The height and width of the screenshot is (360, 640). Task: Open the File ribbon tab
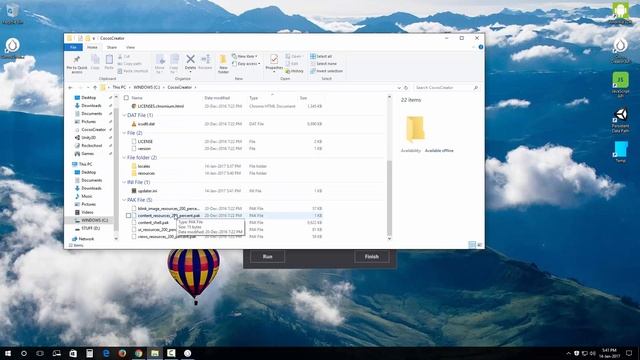[73, 47]
